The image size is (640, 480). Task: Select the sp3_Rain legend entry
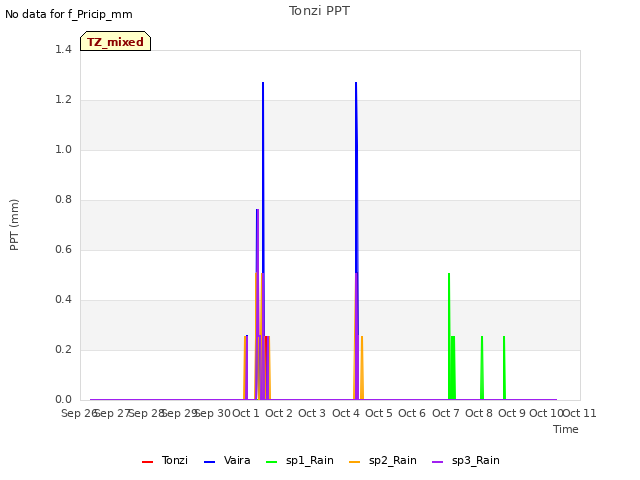pos(466,460)
